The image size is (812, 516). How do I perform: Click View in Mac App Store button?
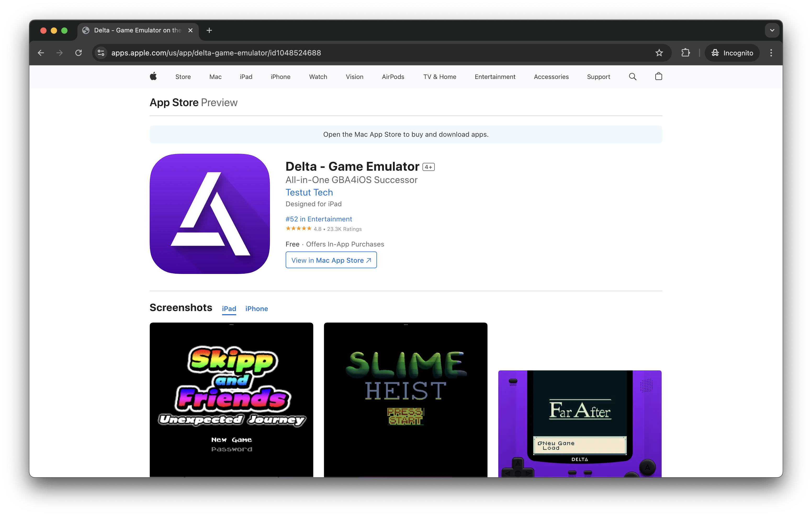(331, 260)
